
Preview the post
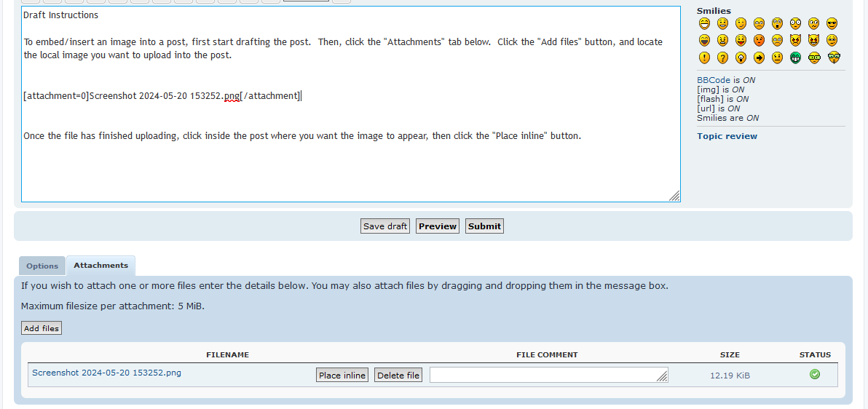[x=438, y=226]
